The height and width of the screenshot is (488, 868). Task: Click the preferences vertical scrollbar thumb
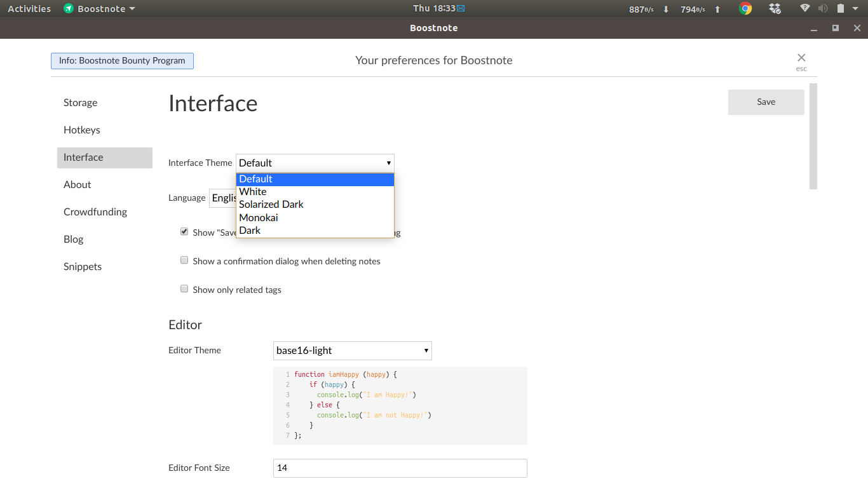point(813,136)
